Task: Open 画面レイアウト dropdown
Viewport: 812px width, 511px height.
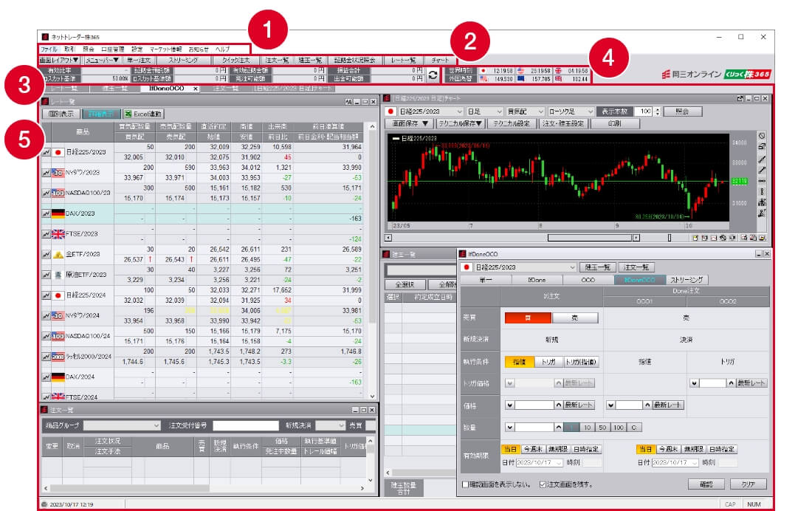Action: click(59, 60)
